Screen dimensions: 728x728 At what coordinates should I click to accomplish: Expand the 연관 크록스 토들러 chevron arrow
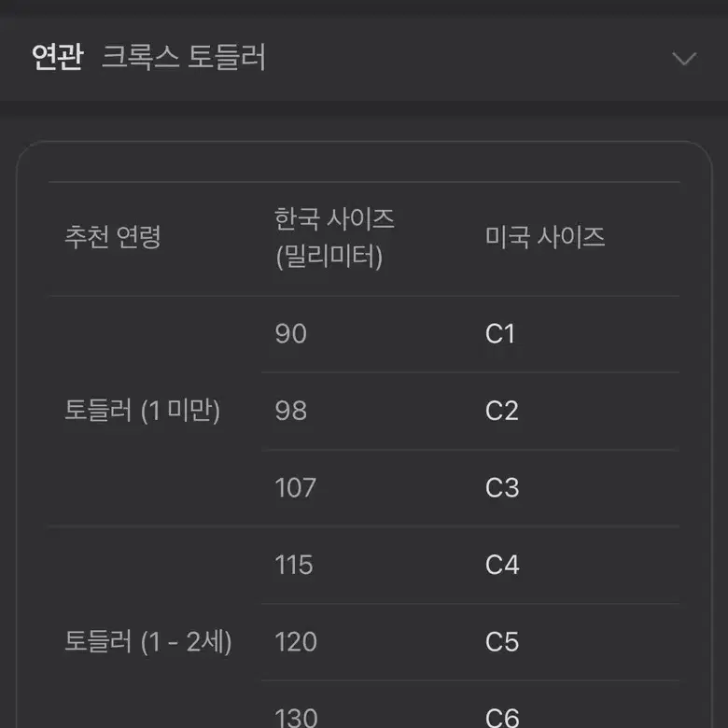pyautogui.click(x=684, y=59)
